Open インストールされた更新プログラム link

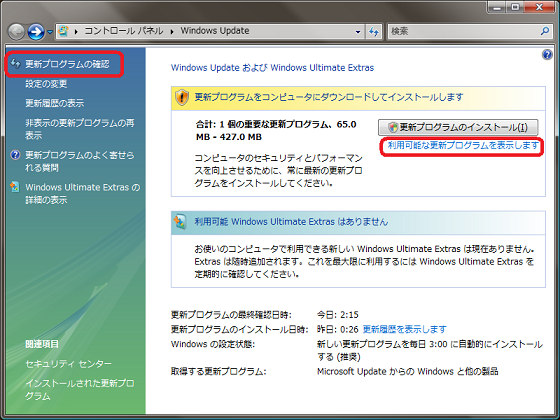[x=80, y=390]
